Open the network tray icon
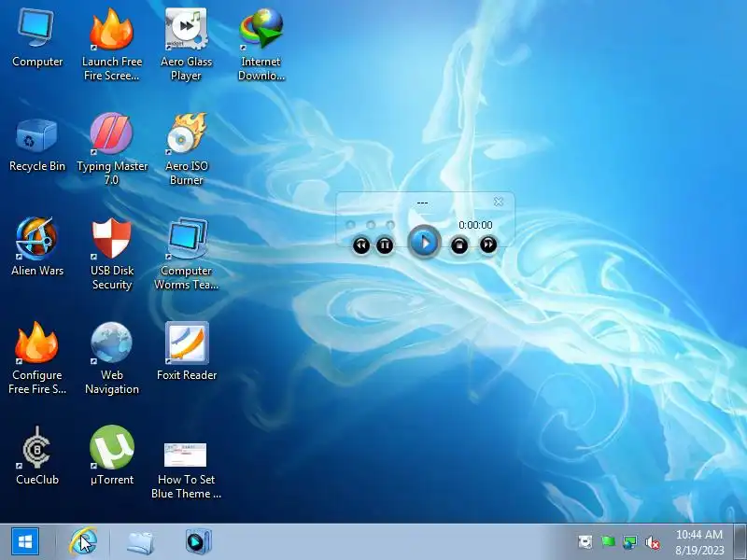The width and height of the screenshot is (747, 560). coord(629,542)
